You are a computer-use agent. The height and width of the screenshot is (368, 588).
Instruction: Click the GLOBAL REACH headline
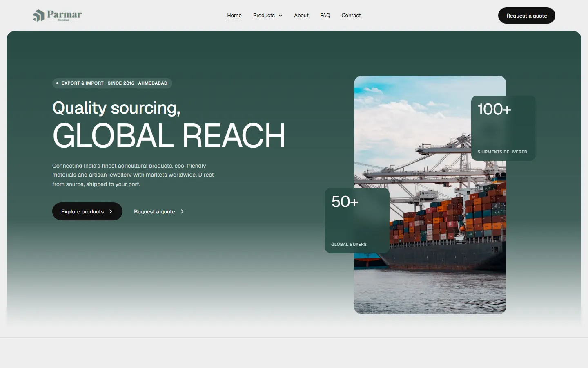coord(169,136)
